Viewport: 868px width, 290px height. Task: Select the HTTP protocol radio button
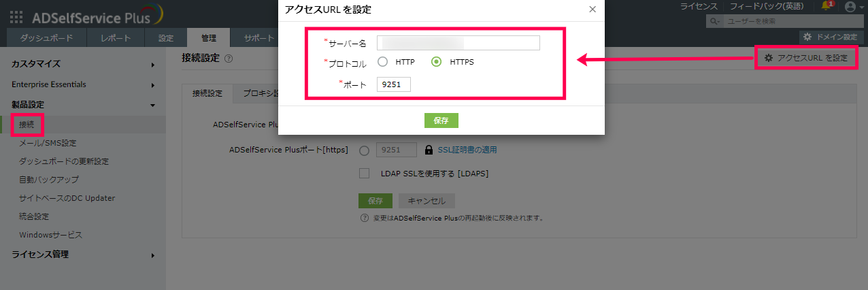coord(383,62)
